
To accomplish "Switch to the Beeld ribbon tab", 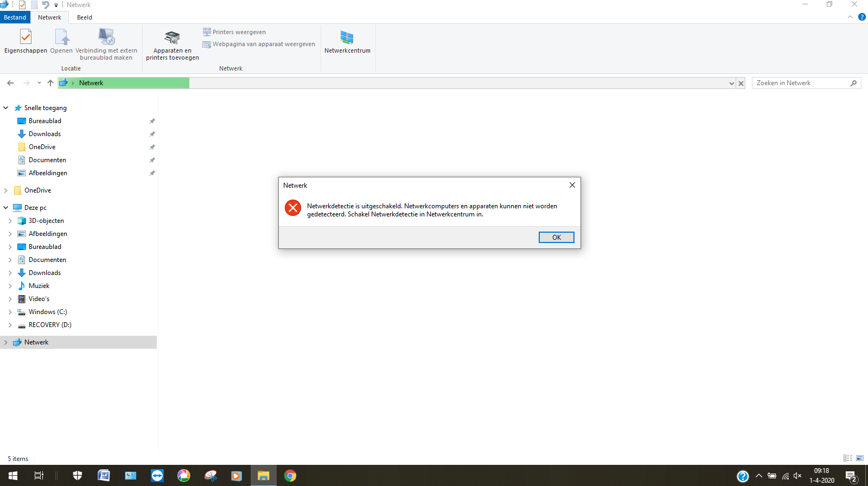I will tap(85, 17).
